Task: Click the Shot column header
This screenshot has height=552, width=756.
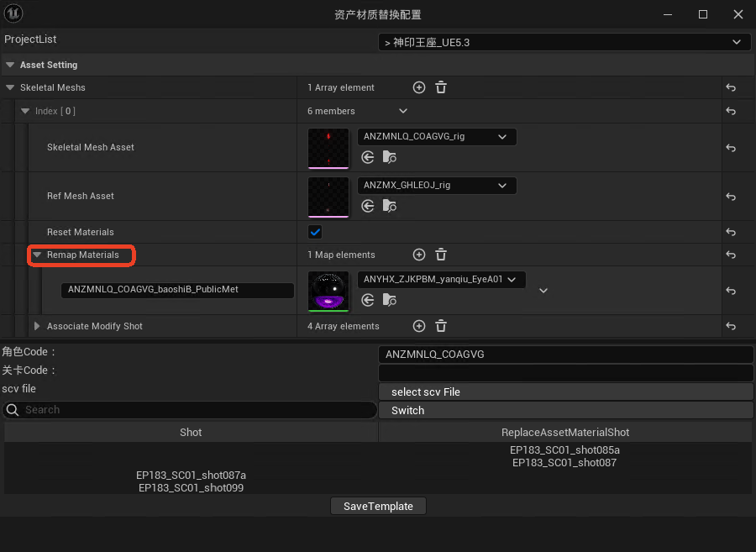Action: click(191, 432)
